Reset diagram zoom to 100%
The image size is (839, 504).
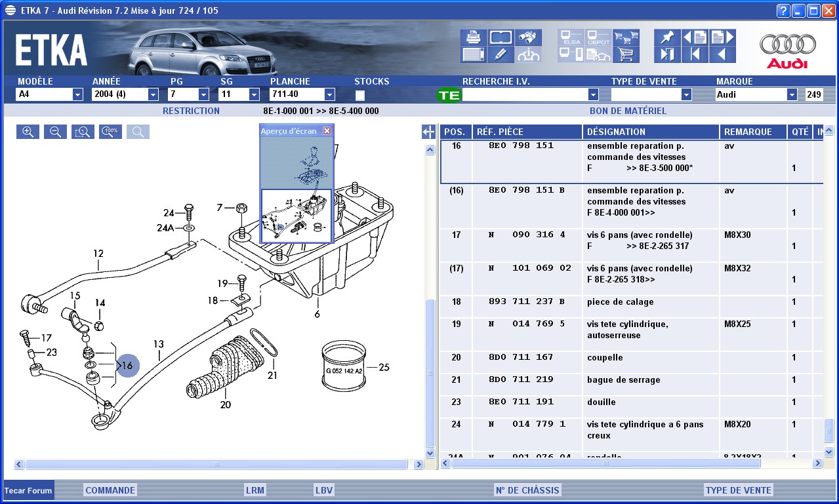(x=110, y=132)
